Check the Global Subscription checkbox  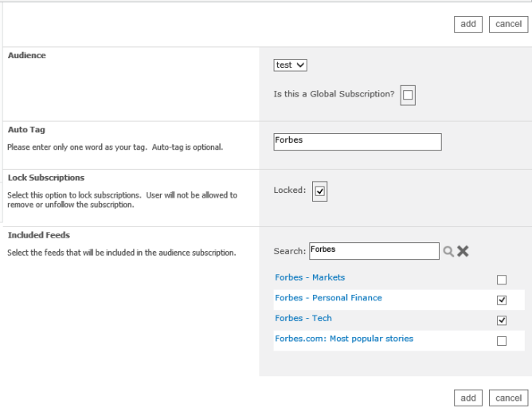(x=408, y=96)
